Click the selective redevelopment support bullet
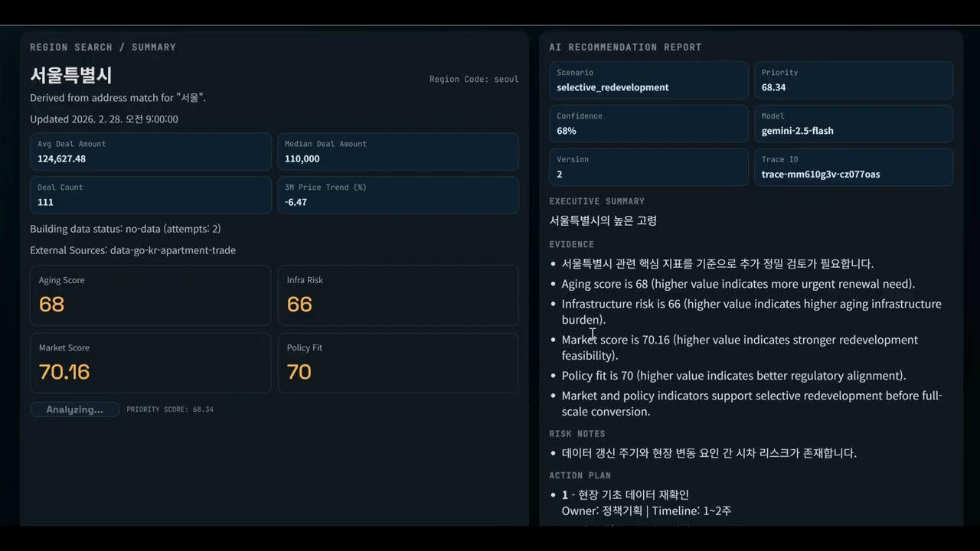The image size is (980, 551). [x=752, y=403]
